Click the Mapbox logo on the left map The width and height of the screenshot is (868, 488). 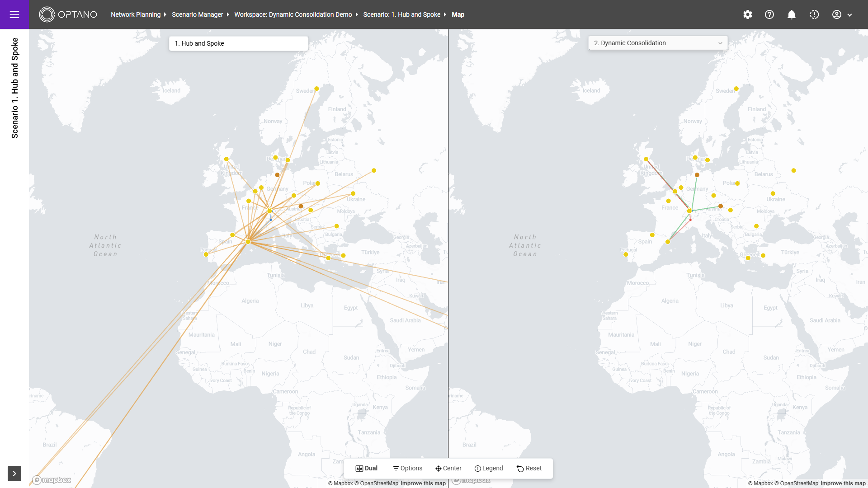[52, 480]
